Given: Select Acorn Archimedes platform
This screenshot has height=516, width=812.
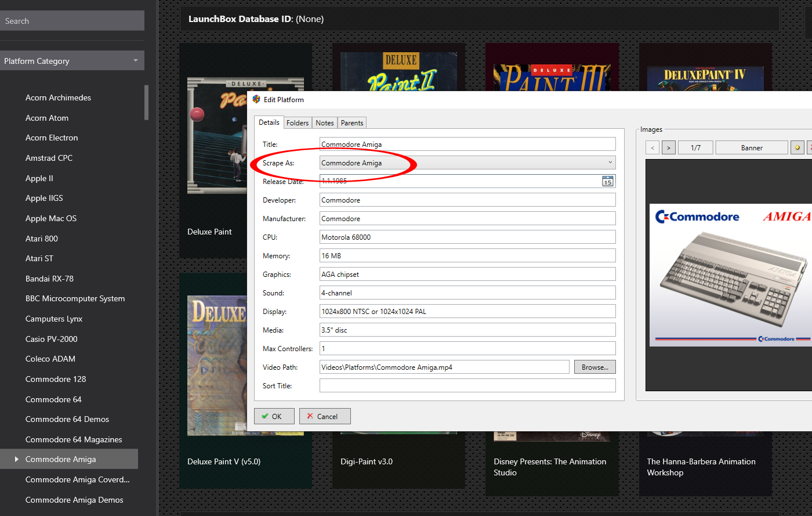Looking at the screenshot, I should coord(58,98).
